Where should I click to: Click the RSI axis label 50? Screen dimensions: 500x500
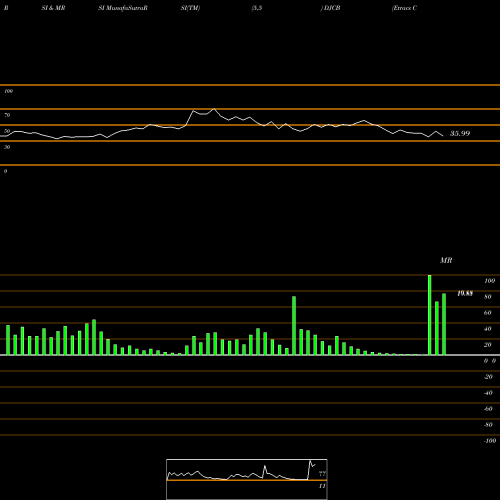pyautogui.click(x=7, y=131)
